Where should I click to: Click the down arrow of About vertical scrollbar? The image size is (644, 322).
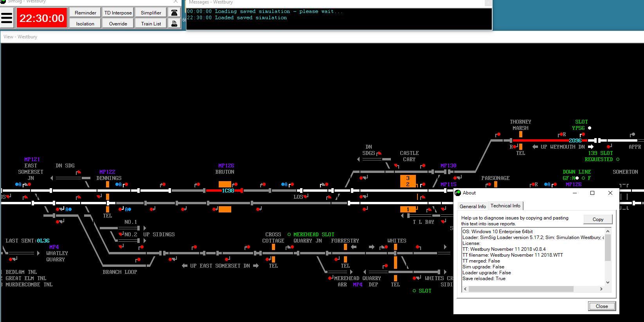[x=608, y=282]
